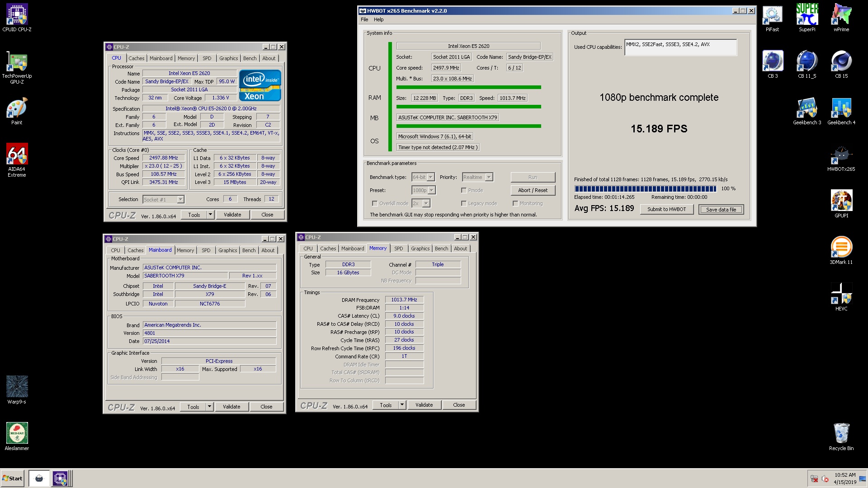Open Aleslammer desktop icon
Image resolution: width=868 pixels, height=488 pixels.
click(17, 436)
